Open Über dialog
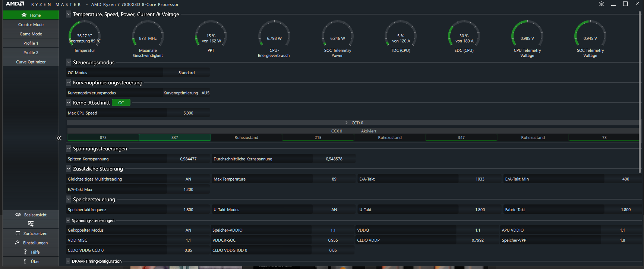Image resolution: width=644 pixels, height=269 pixels. (31, 261)
